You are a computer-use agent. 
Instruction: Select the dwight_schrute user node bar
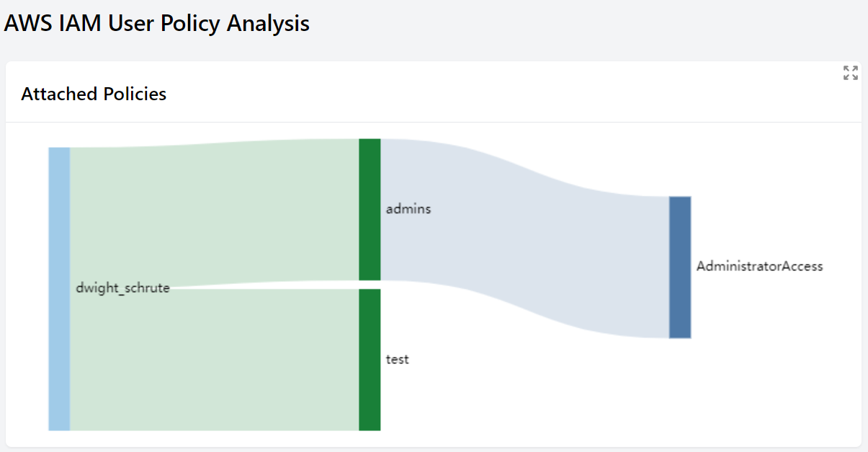[59, 288]
